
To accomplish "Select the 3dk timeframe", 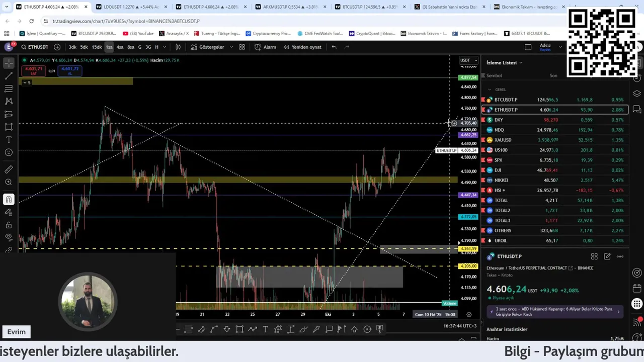I will tap(72, 47).
